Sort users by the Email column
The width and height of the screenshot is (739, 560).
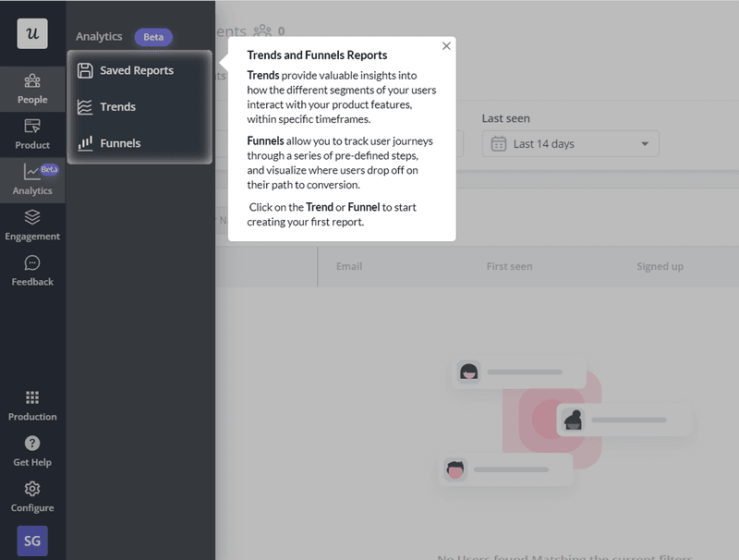pos(349,266)
